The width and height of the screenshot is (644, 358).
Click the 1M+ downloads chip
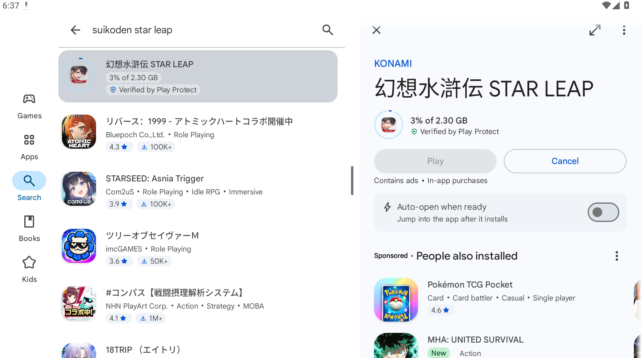(x=151, y=318)
